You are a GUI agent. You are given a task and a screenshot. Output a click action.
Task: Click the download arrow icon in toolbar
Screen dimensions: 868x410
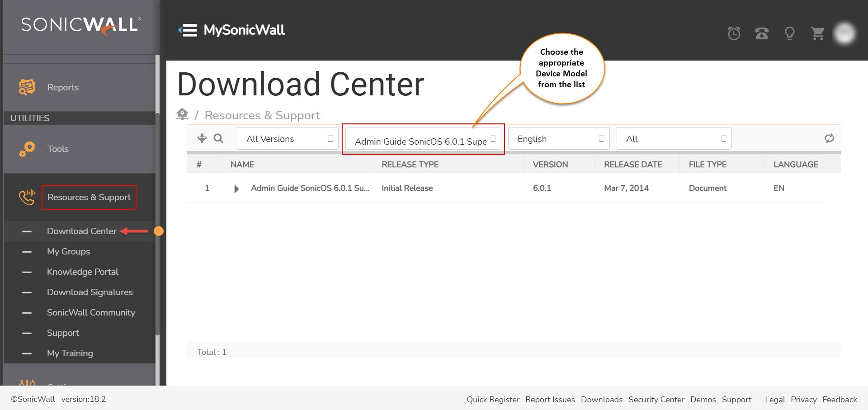[x=202, y=138]
